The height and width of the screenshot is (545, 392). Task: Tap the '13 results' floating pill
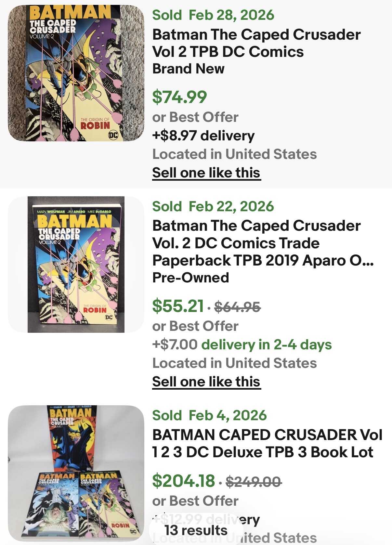tap(196, 530)
